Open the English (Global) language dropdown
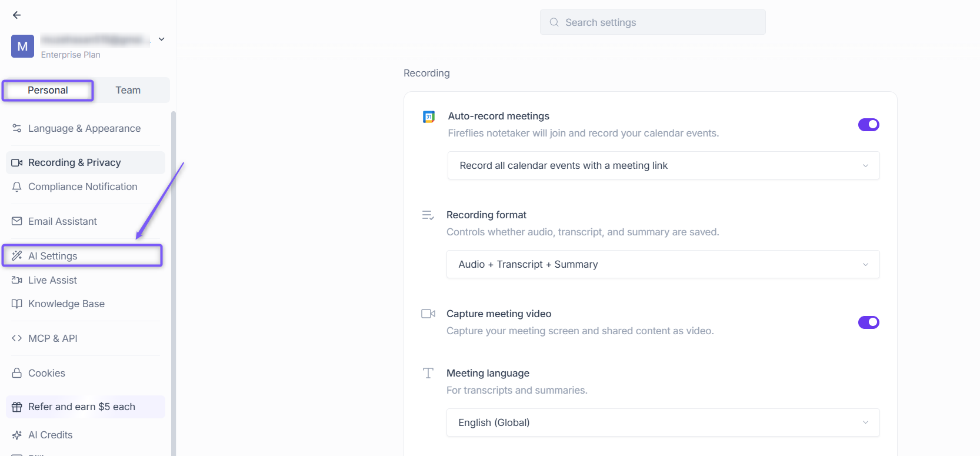The height and width of the screenshot is (456, 980). [663, 422]
